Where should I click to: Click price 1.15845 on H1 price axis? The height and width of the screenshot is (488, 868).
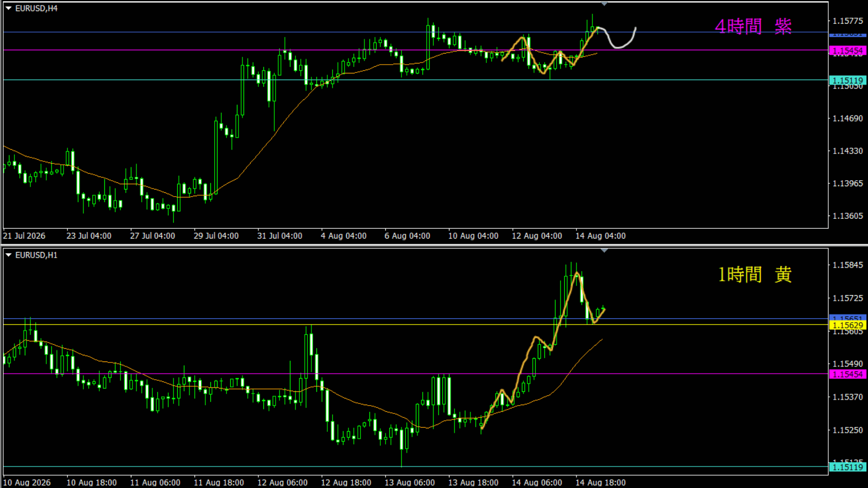848,265
